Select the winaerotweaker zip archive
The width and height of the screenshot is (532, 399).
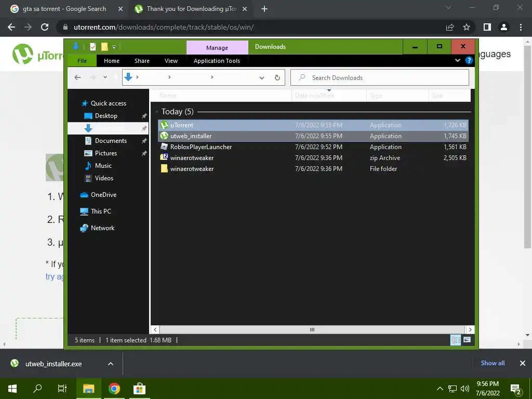(x=313, y=158)
